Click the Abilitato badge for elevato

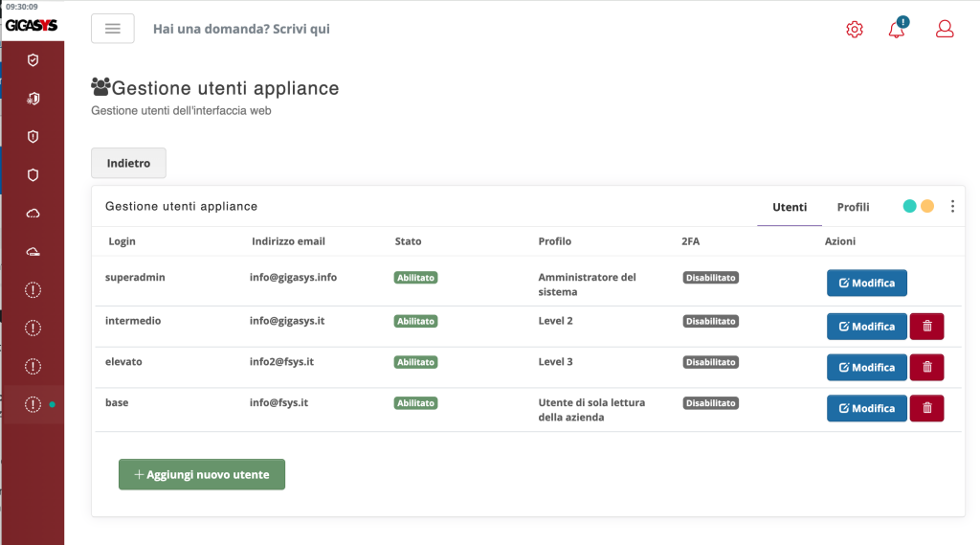[415, 362]
